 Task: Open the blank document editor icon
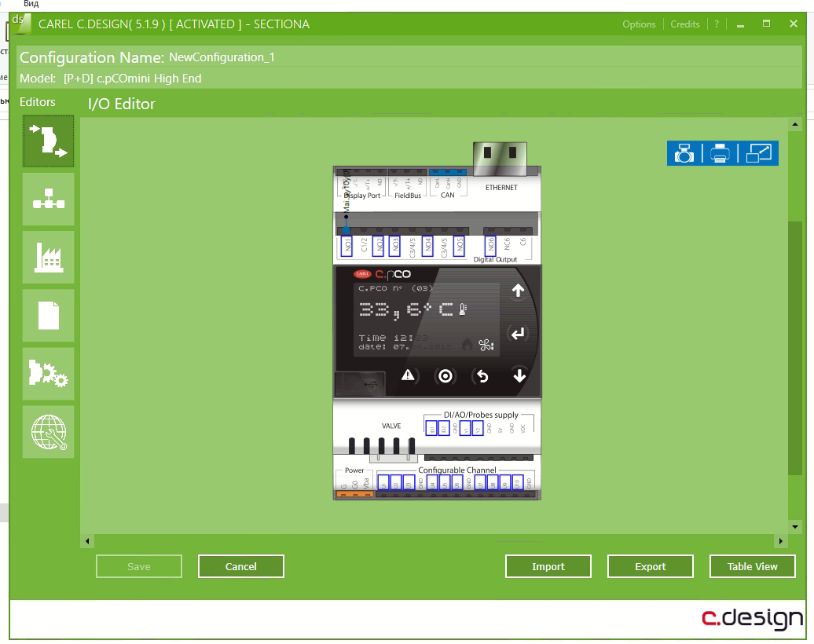[x=48, y=316]
